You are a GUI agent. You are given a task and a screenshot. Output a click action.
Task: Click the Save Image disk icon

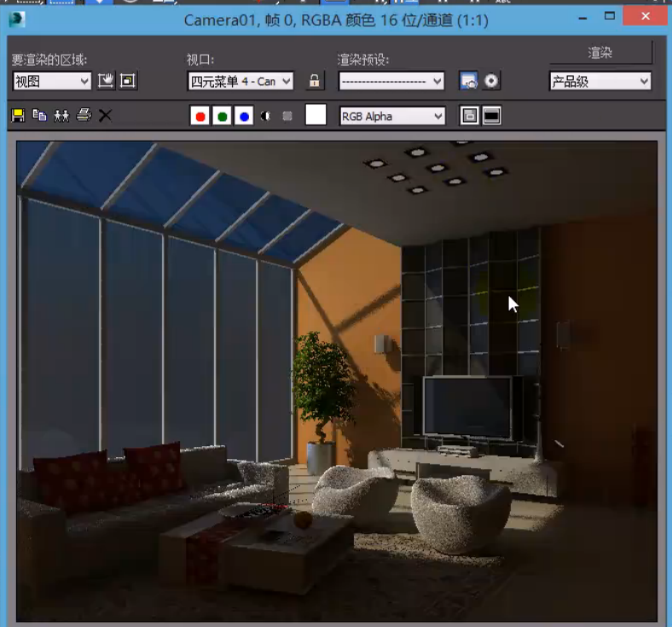click(x=18, y=115)
